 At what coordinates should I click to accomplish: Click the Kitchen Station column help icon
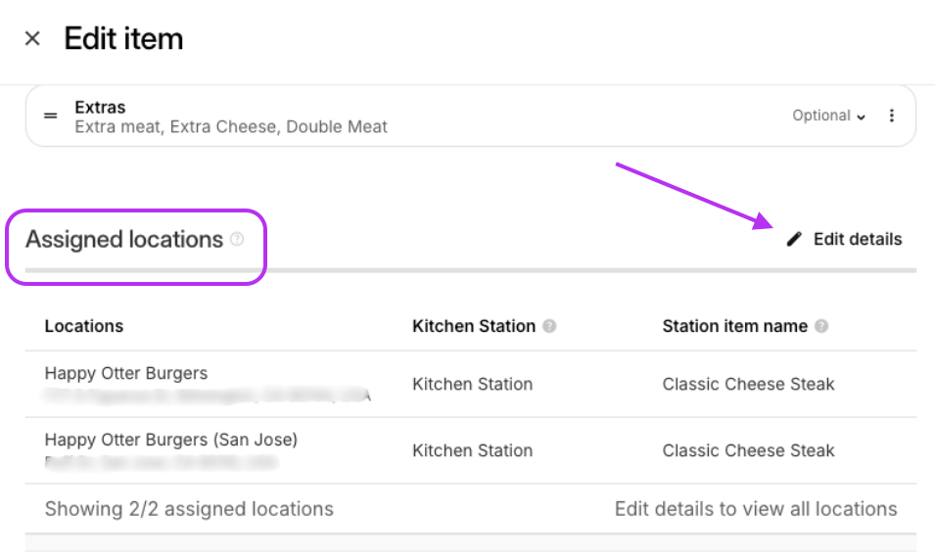pos(550,327)
